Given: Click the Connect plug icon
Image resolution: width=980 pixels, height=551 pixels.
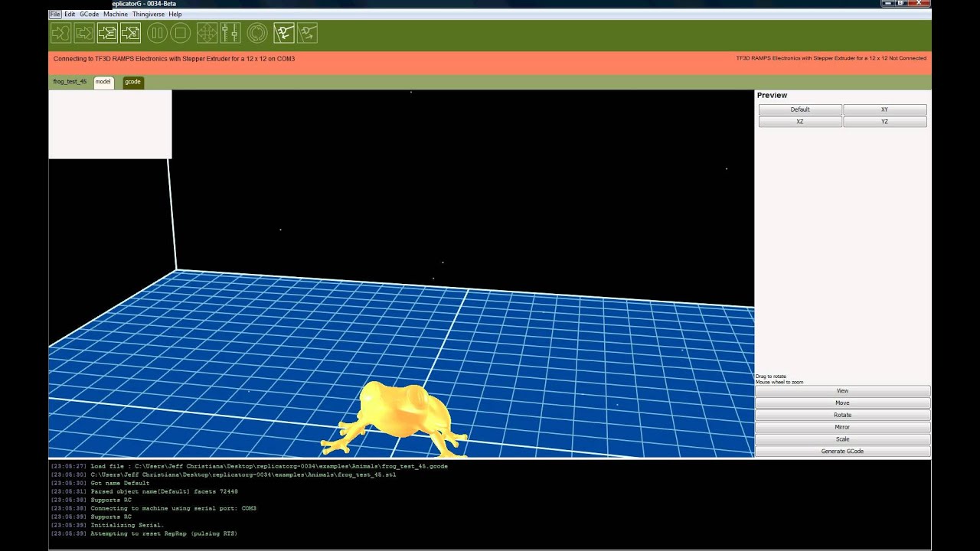Looking at the screenshot, I should pos(284,33).
